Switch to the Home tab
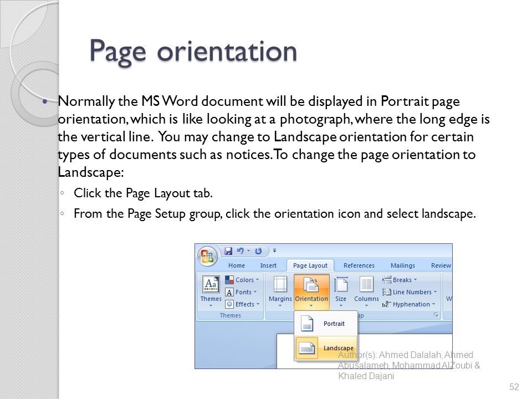 click(x=237, y=265)
